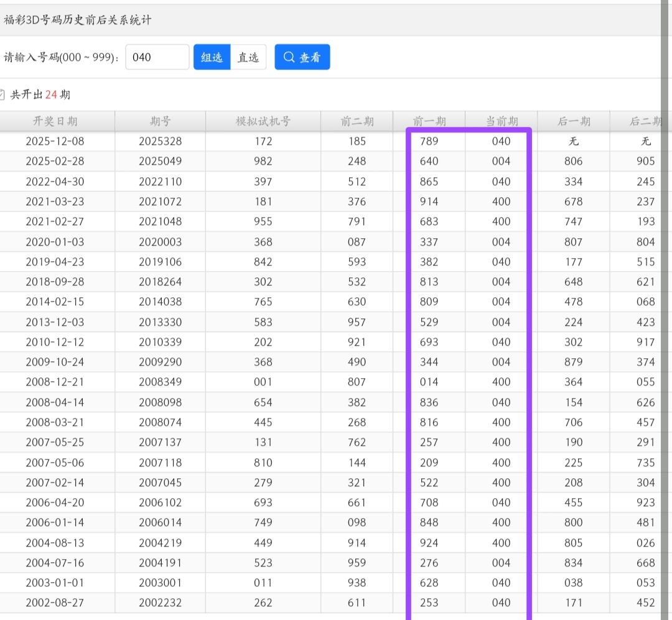Click the 当前期 column header
The height and width of the screenshot is (620, 672).
coord(501,121)
